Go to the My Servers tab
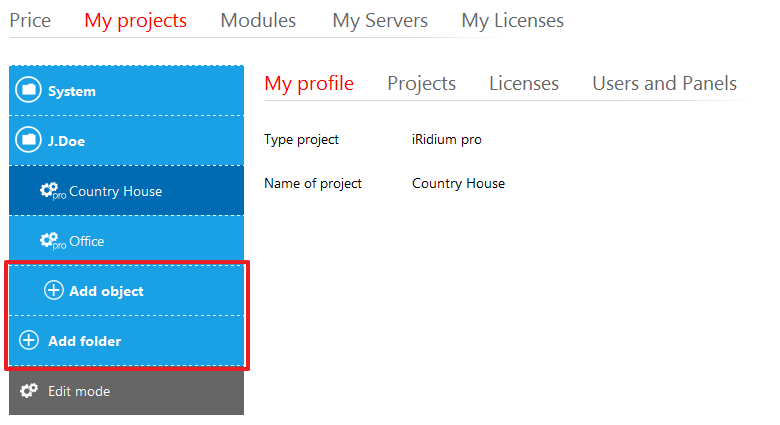 pos(380,20)
